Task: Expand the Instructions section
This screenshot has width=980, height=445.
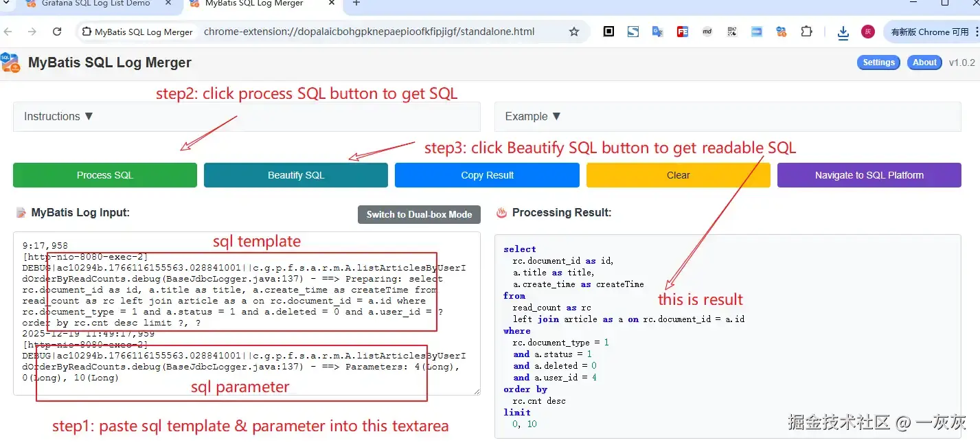Action: tap(247, 117)
